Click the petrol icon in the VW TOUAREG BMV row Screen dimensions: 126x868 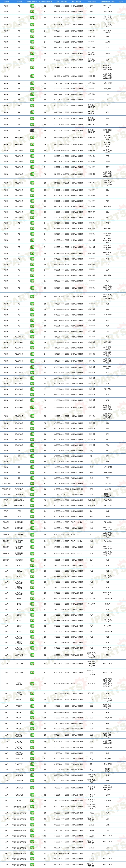(32, 795)
